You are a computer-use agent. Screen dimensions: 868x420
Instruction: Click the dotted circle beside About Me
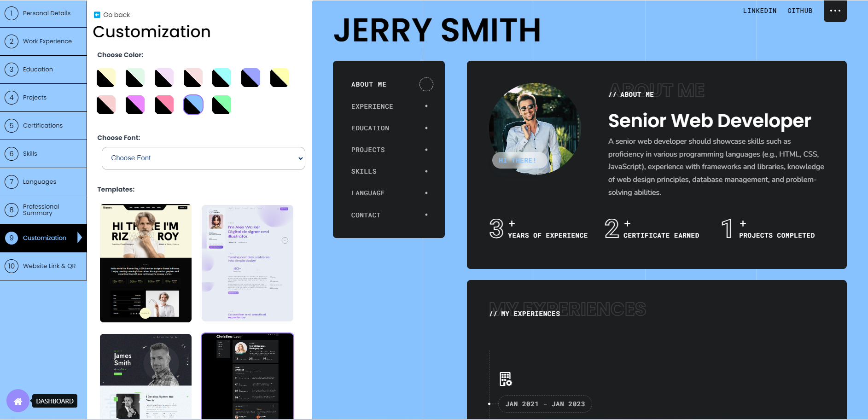point(426,84)
